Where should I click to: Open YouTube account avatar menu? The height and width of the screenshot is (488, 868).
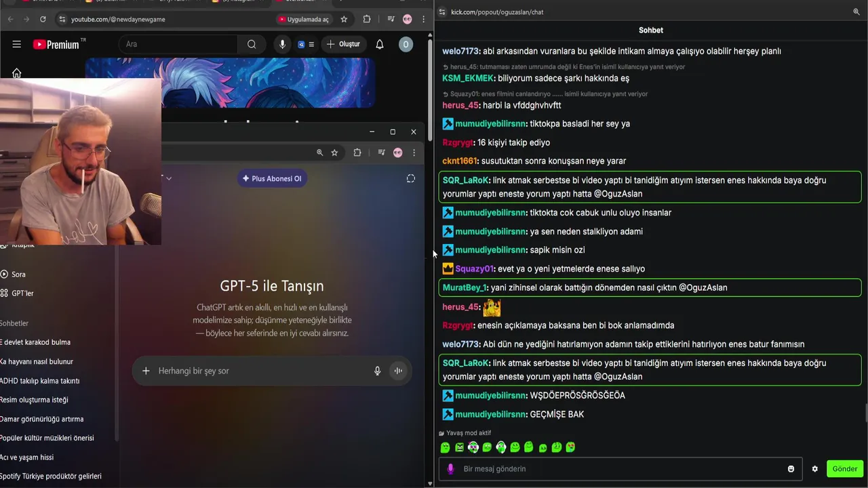pyautogui.click(x=406, y=44)
